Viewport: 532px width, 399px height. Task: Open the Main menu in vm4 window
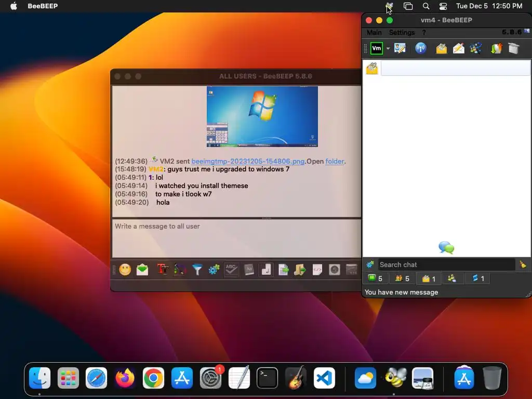[374, 33]
